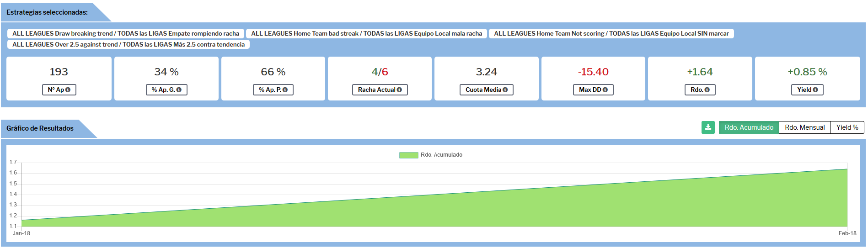Viewport: 868px width, 248px height.
Task: Click the Feb-18 data point on chart
Action: (x=847, y=169)
